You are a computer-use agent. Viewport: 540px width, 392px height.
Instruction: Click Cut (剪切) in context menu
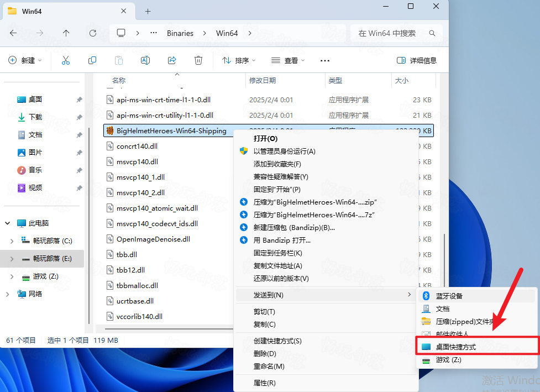(326, 312)
